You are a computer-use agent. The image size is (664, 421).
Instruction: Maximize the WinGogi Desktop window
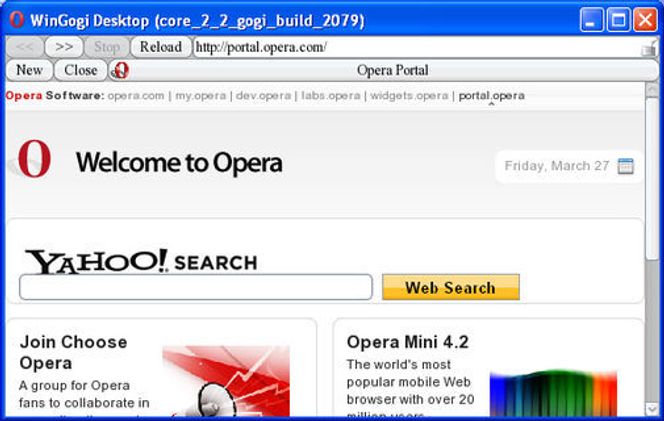tap(618, 20)
